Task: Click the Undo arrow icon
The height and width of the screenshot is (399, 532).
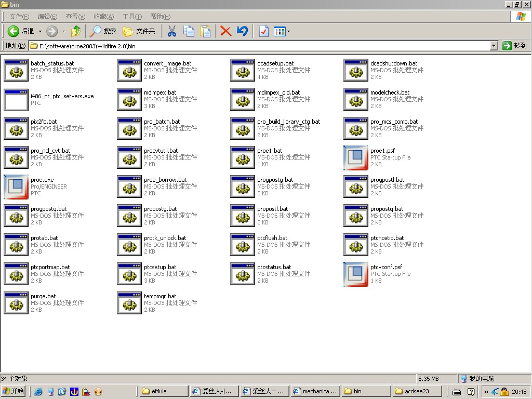Action: 242,31
